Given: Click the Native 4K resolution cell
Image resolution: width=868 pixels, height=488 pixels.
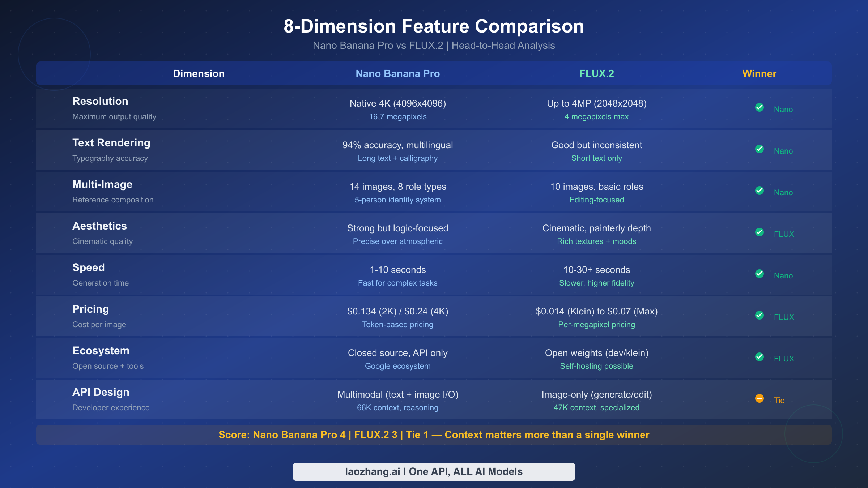Looking at the screenshot, I should (x=397, y=103).
